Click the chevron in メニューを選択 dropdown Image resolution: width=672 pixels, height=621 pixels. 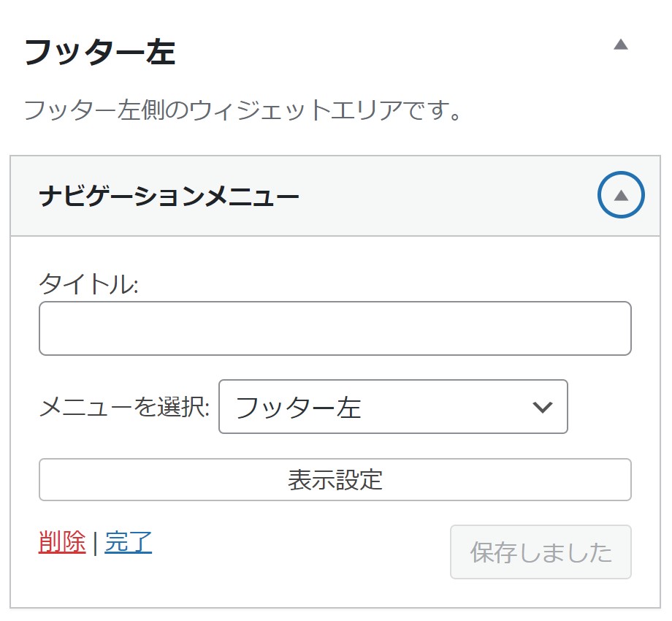[x=542, y=407]
